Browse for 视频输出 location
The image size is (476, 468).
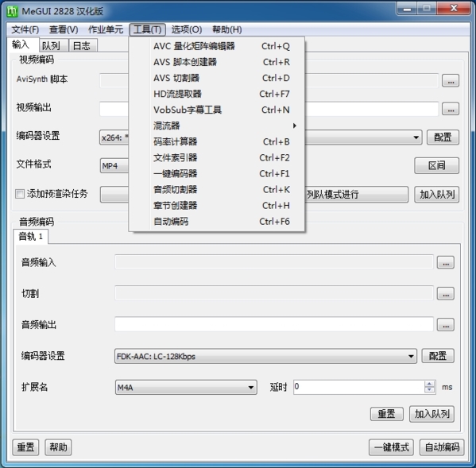tap(451, 109)
